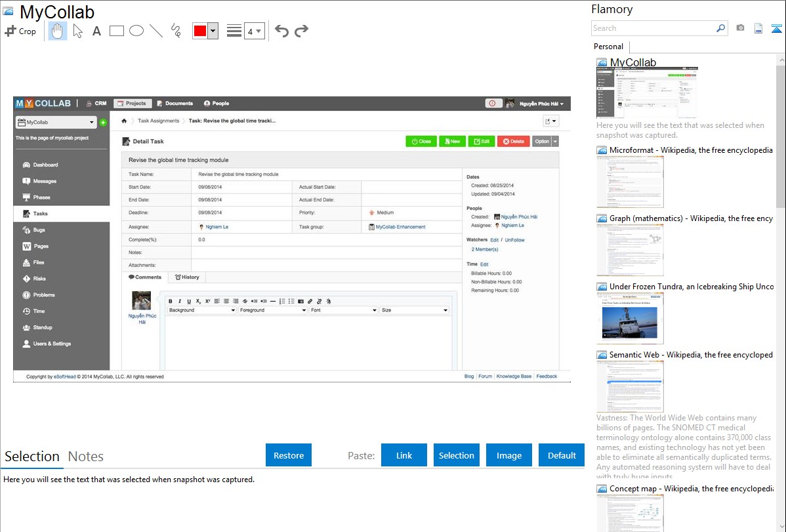This screenshot has width=786, height=532.
Task: Click the snapshot list scroll-up arrow
Action: [x=781, y=60]
